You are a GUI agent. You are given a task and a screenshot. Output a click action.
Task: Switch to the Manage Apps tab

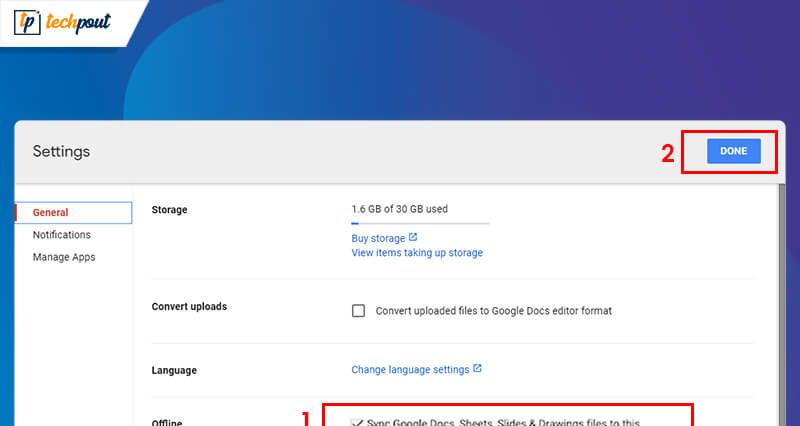point(64,257)
